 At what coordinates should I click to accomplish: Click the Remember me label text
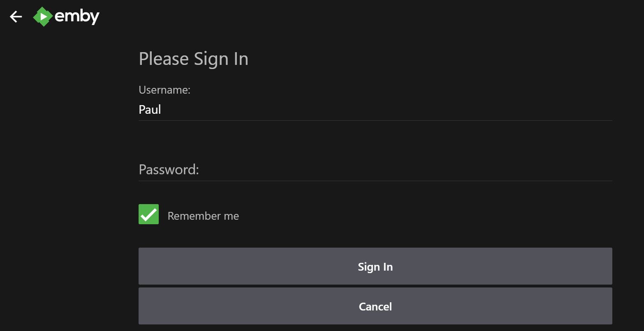tap(203, 216)
